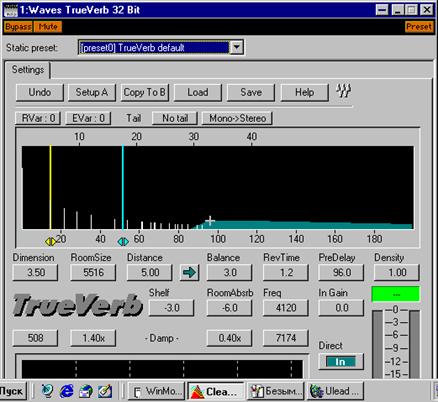Click the Dimension value 3.50
Viewport: 438px width, 402px height.
(x=35, y=273)
